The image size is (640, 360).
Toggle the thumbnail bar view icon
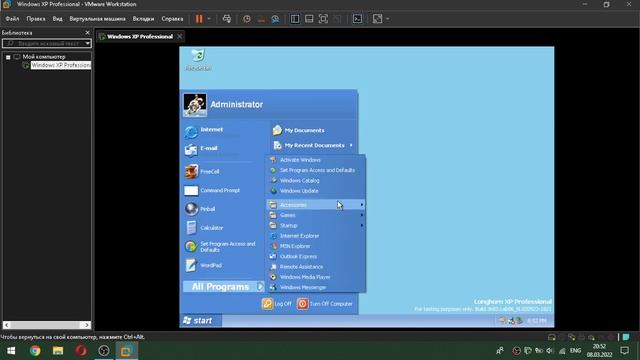tap(309, 19)
